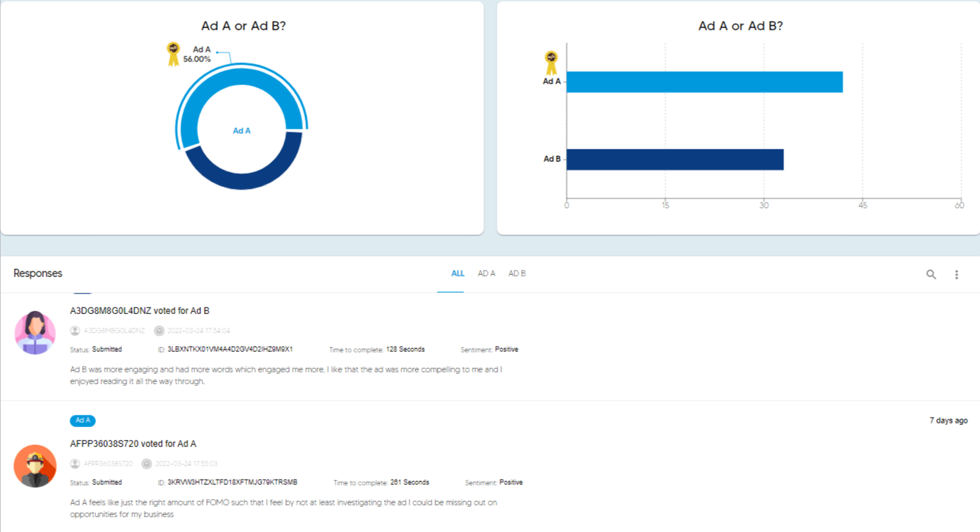This screenshot has height=532, width=980.
Task: Switch to the ALL responses tab
Action: click(x=457, y=273)
